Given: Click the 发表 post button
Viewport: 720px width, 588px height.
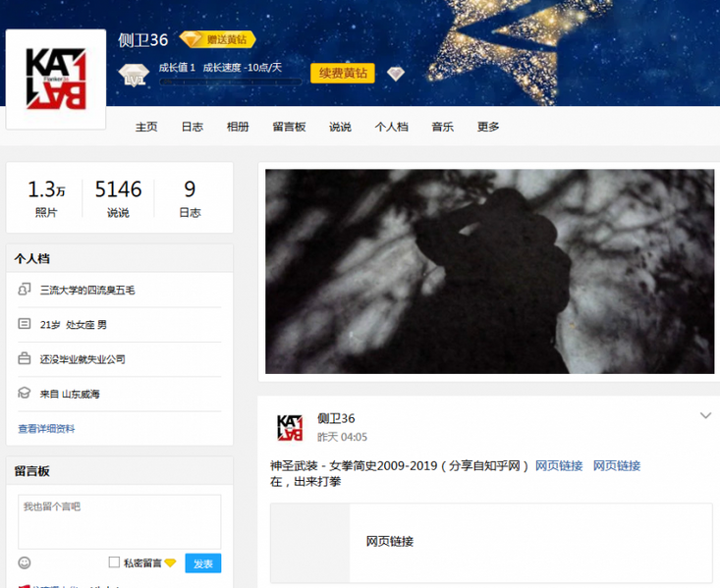Looking at the screenshot, I should coord(203,563).
